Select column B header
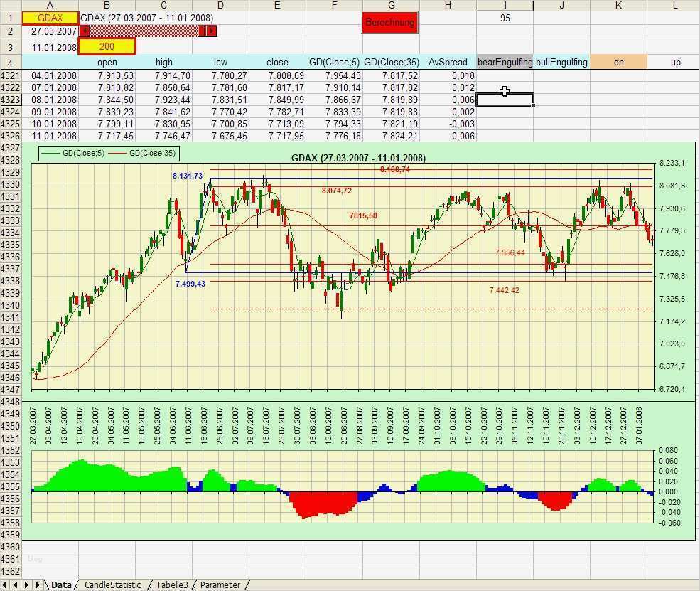Image resolution: width=700 pixels, height=591 pixels. click(107, 6)
